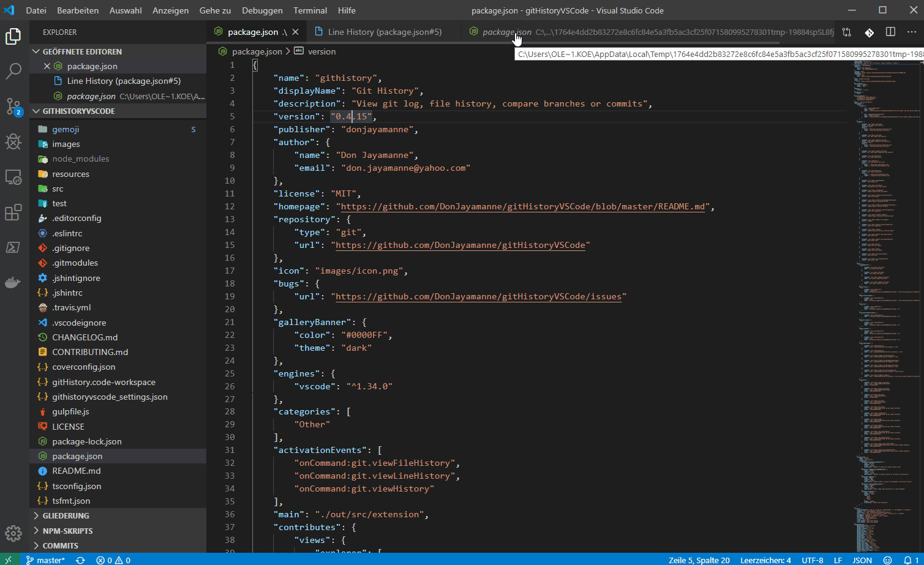Open LICENSE file in explorer
The image size is (924, 565).
[118, 427]
